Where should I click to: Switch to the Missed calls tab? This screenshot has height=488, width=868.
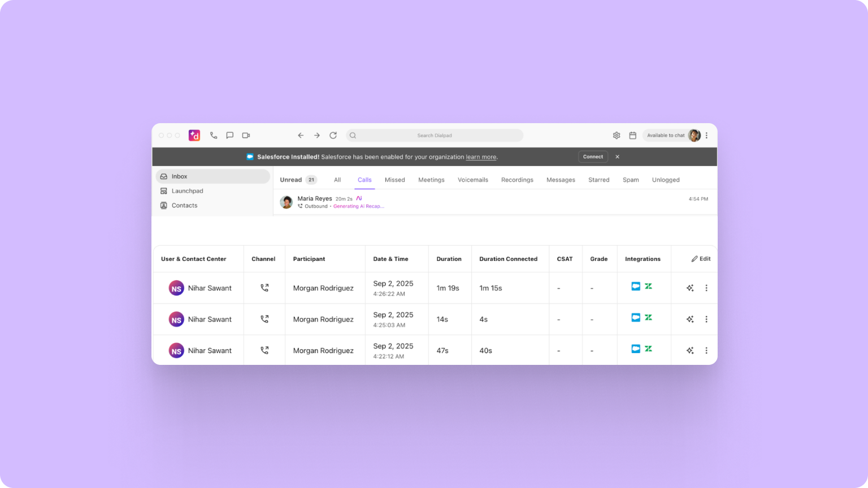394,180
